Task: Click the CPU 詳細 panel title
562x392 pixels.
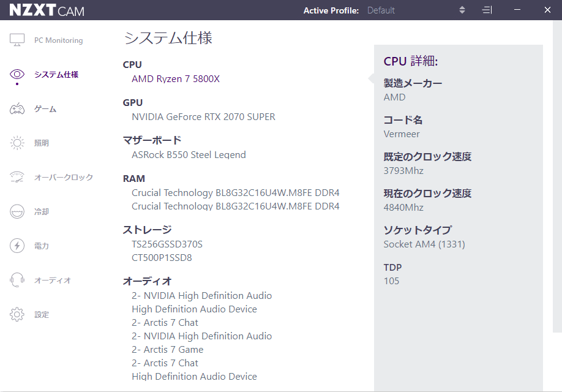Action: 411,61
